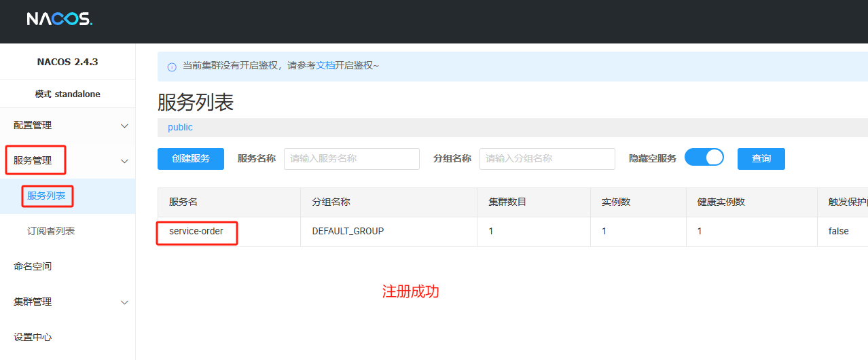Expand the 配置管理 menu chevron

click(x=124, y=126)
